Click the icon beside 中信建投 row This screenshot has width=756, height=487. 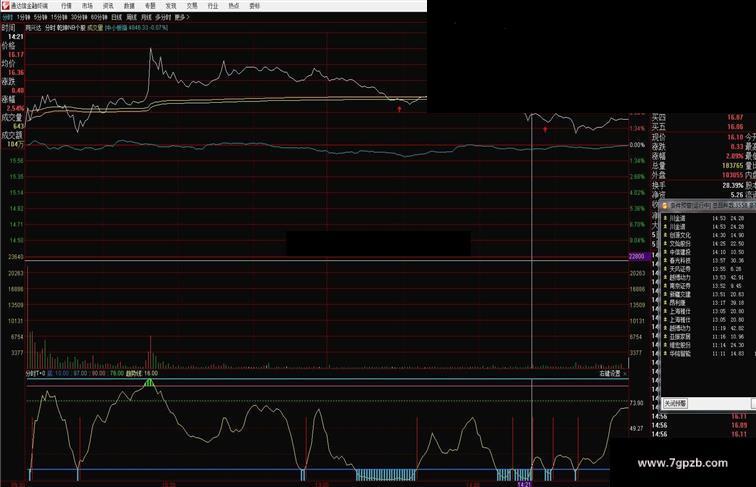coord(665,252)
